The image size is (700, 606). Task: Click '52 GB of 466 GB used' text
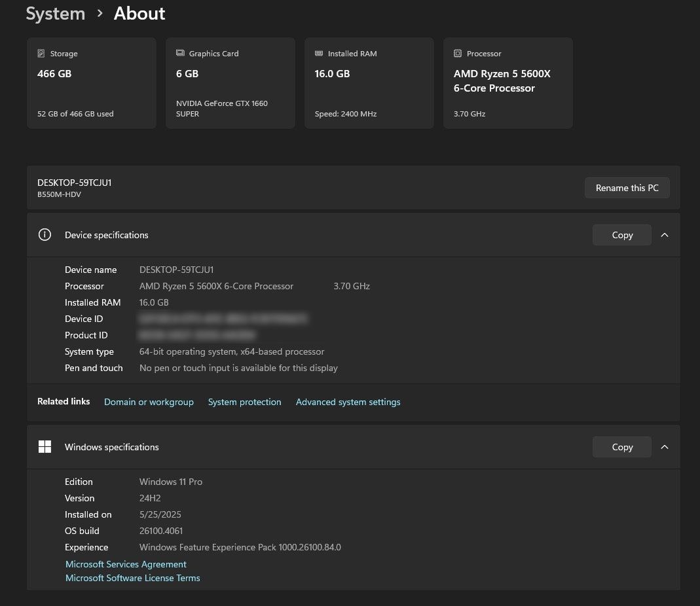pyautogui.click(x=75, y=114)
